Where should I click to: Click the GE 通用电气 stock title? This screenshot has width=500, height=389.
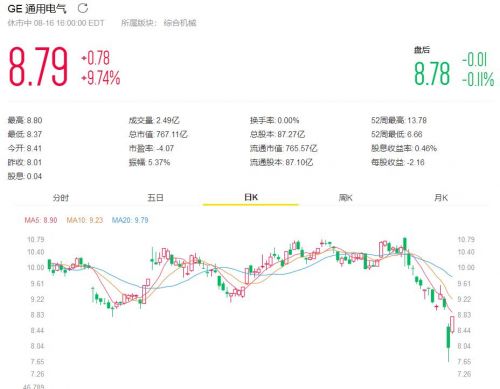point(37,9)
